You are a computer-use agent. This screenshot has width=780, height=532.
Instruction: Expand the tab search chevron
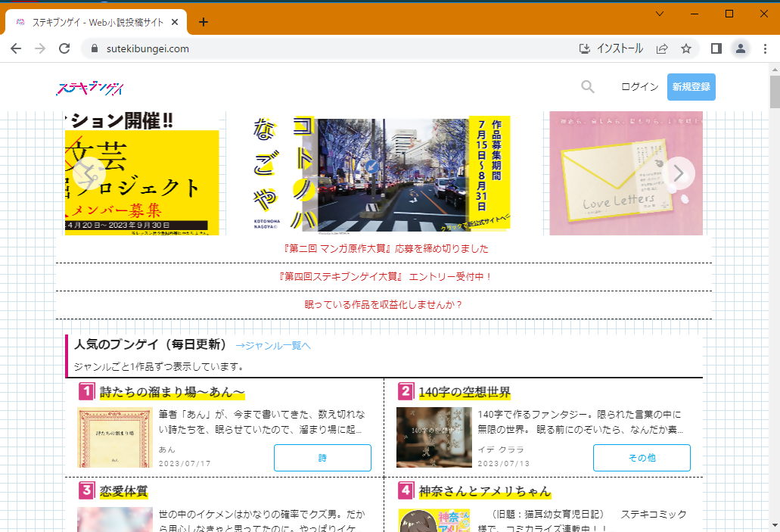click(x=660, y=14)
